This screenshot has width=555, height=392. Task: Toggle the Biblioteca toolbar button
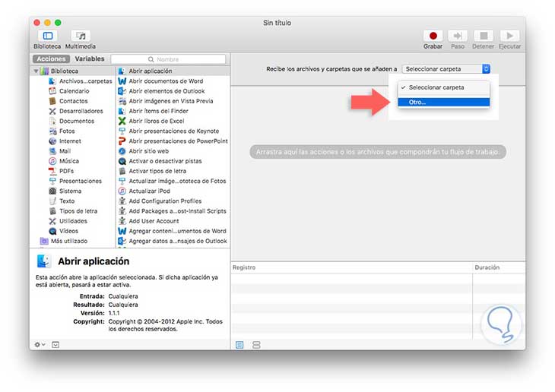point(47,36)
